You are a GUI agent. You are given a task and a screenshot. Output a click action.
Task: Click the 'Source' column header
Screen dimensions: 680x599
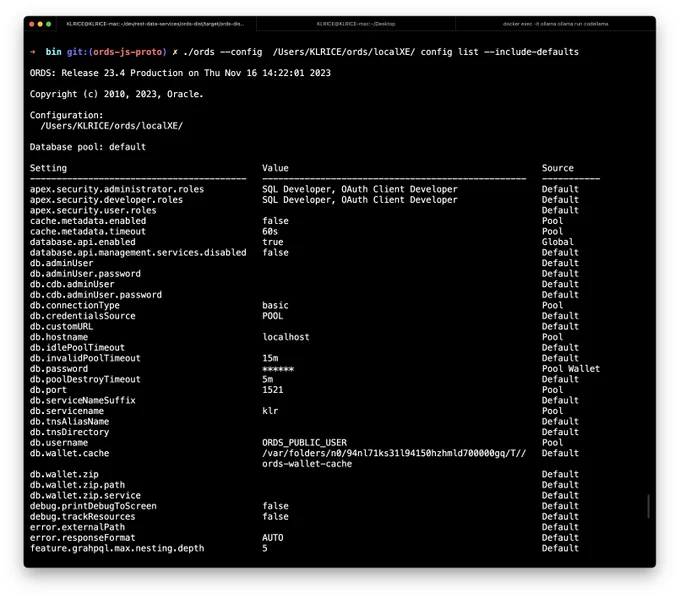point(557,168)
